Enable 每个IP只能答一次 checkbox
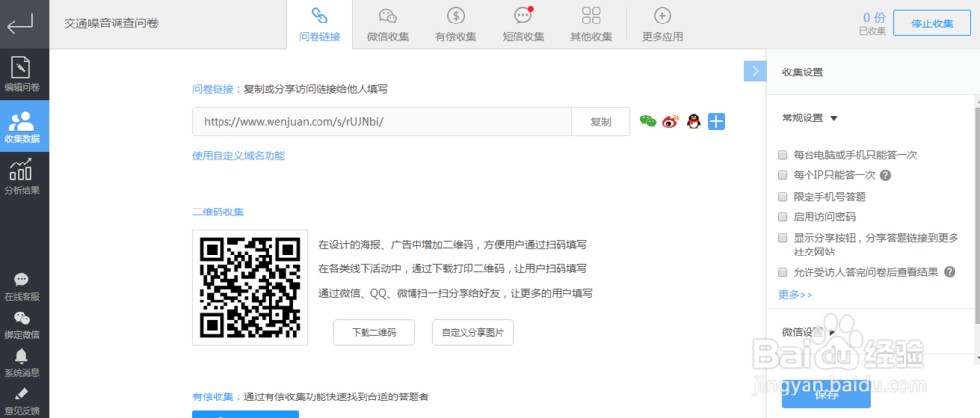This screenshot has width=980, height=418. [782, 175]
